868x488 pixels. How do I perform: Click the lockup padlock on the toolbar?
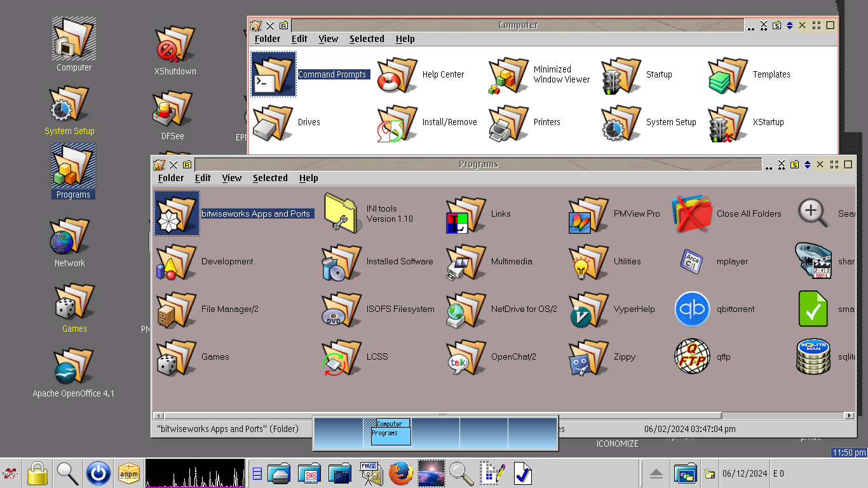click(37, 473)
